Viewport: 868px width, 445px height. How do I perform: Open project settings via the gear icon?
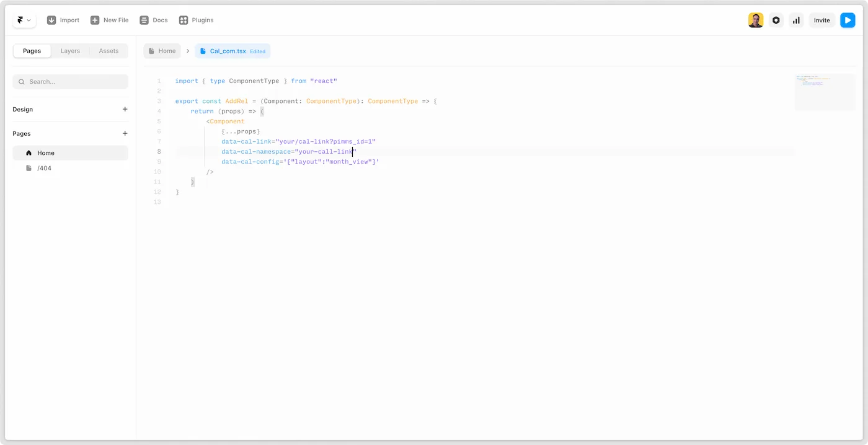click(x=776, y=19)
